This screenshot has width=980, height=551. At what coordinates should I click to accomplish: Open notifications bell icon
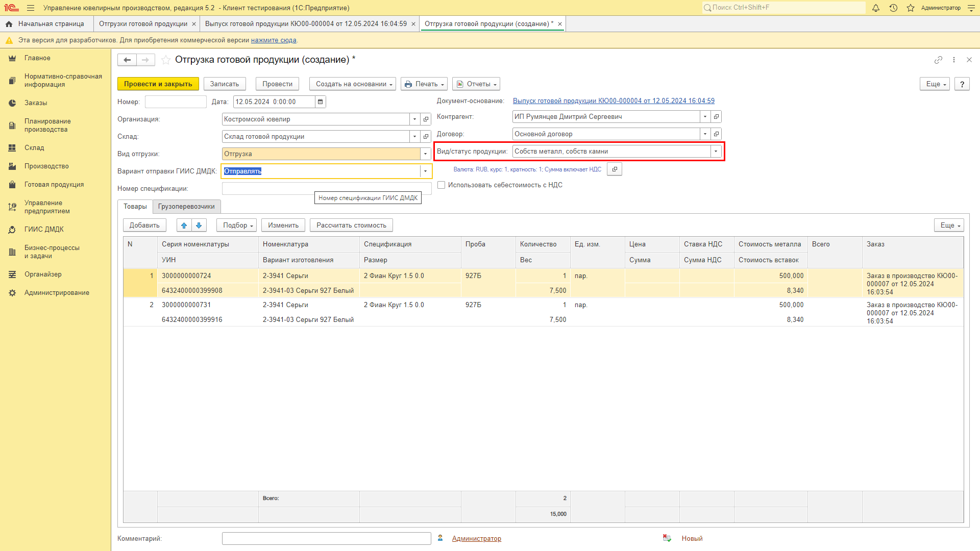coord(876,8)
